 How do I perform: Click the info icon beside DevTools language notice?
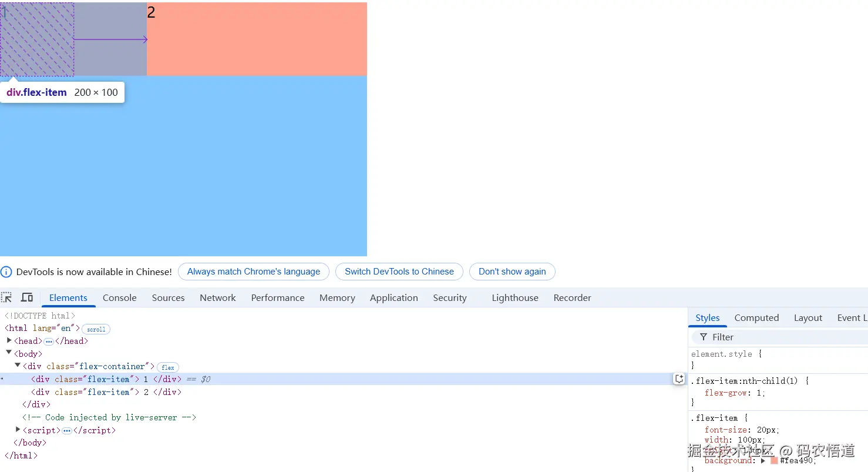6,272
